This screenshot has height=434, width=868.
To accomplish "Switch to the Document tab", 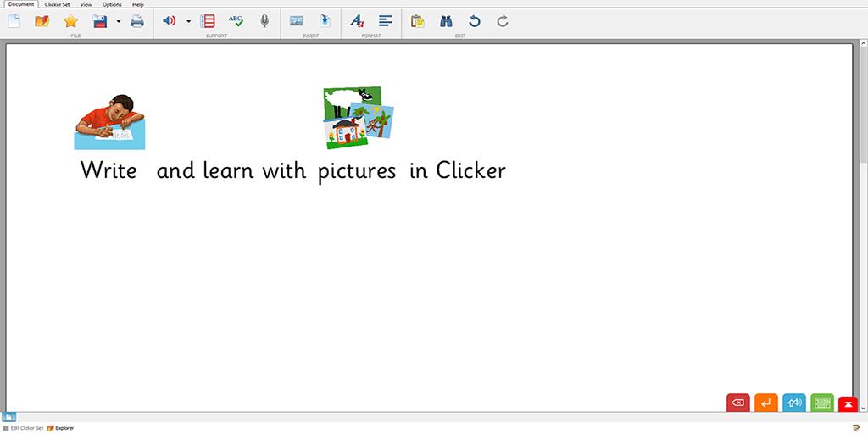I will 21,4.
